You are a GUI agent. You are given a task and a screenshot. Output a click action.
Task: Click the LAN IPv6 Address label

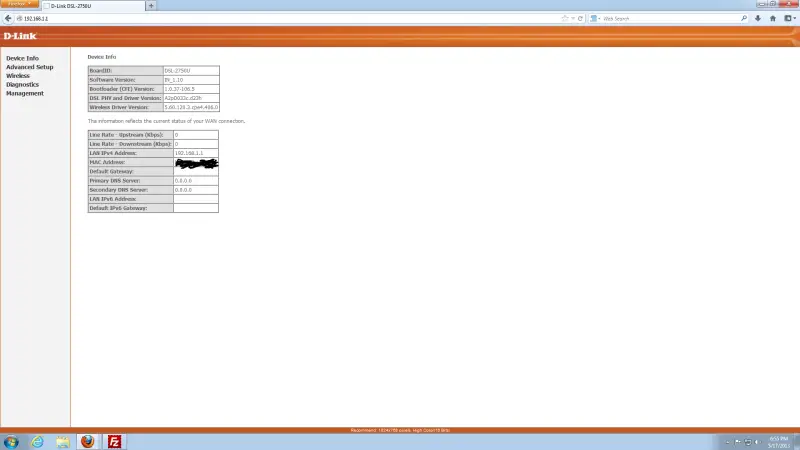point(113,199)
